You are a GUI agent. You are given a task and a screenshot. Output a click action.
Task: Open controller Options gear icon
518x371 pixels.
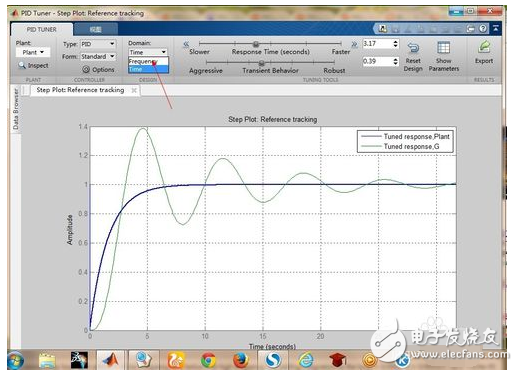coord(86,69)
